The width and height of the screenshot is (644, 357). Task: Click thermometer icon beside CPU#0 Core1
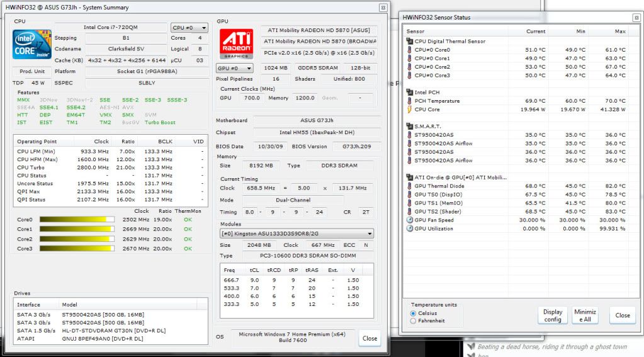click(409, 59)
